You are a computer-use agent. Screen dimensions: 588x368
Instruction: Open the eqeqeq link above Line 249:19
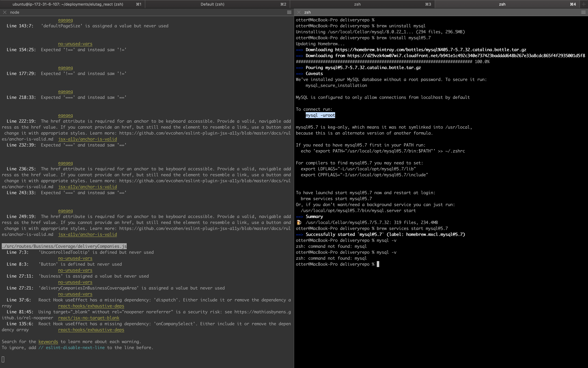click(x=65, y=211)
